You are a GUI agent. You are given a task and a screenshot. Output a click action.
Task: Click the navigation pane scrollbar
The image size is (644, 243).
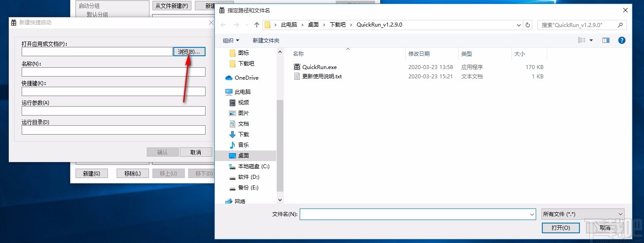click(280, 145)
